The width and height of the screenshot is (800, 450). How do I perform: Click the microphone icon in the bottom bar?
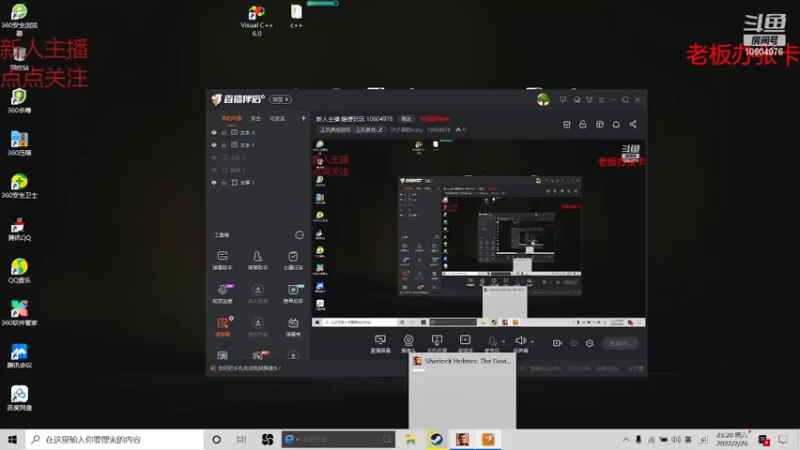pyautogui.click(x=492, y=341)
